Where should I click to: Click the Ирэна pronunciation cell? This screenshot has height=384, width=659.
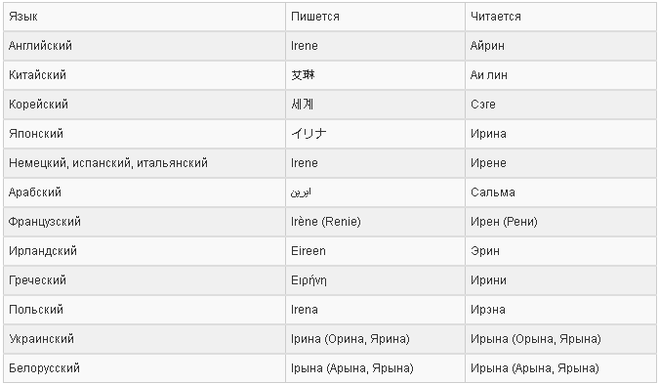coord(561,310)
